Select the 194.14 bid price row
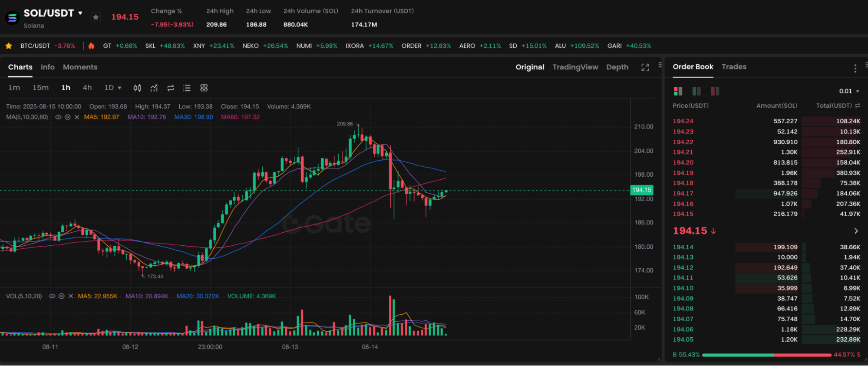Screen dimensions: 868x366 coord(766,247)
